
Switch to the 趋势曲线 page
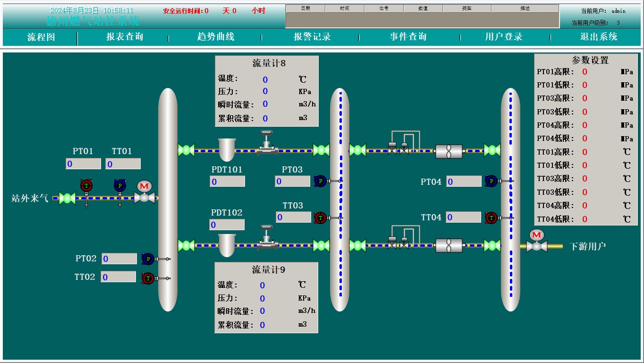coord(216,37)
